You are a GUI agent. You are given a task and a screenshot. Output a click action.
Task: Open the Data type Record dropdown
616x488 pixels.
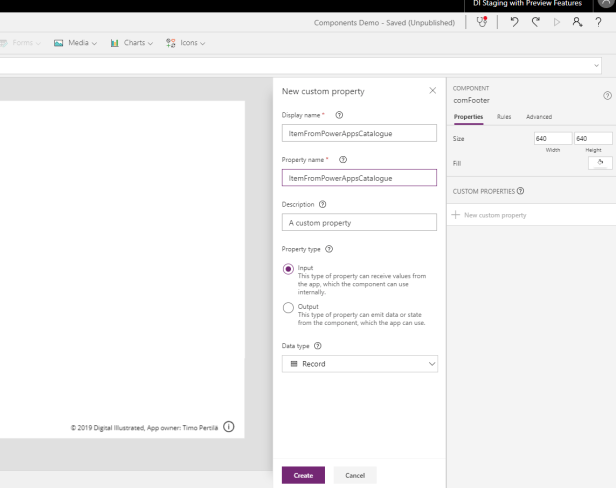click(x=359, y=364)
